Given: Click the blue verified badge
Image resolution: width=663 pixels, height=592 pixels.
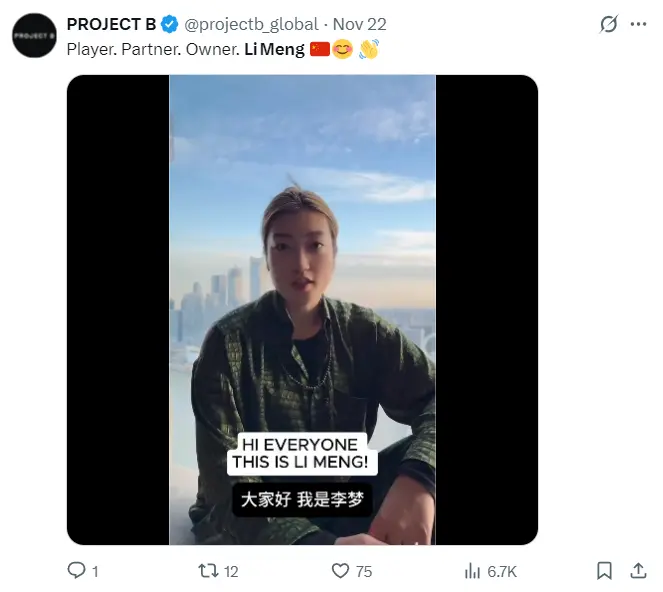Looking at the screenshot, I should tap(170, 24).
